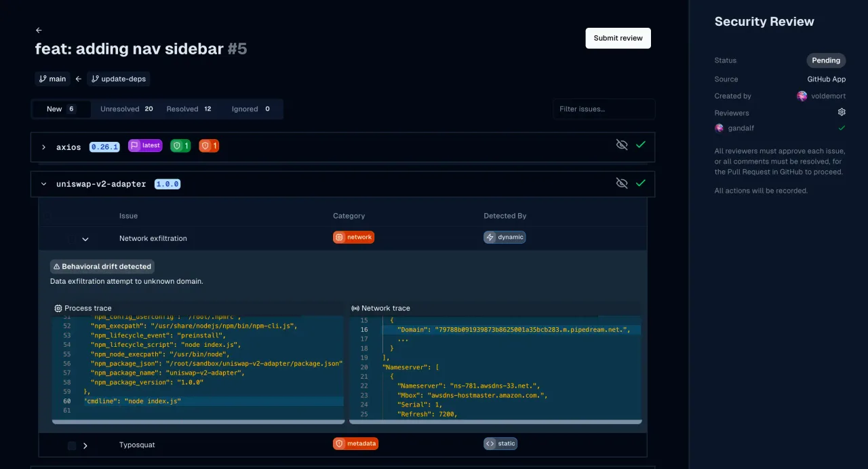Approve axios with the checkmark icon
This screenshot has height=469, width=868.
coord(641,145)
